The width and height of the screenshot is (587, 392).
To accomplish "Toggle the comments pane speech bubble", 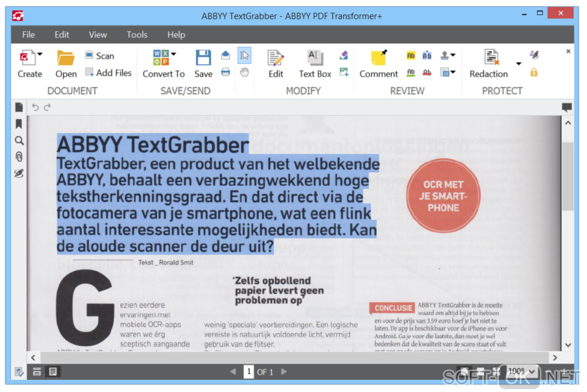I will coord(567,108).
